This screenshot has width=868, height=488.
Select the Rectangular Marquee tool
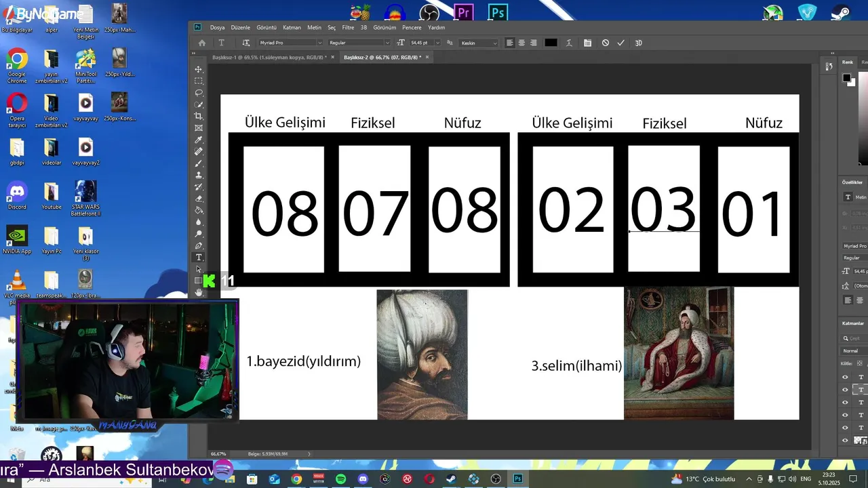(x=199, y=81)
